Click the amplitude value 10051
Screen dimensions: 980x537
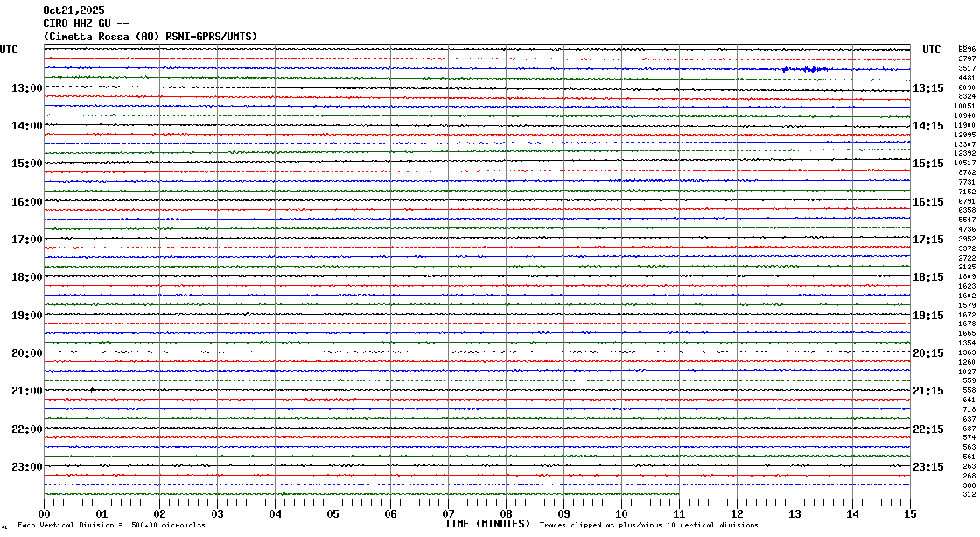965,106
